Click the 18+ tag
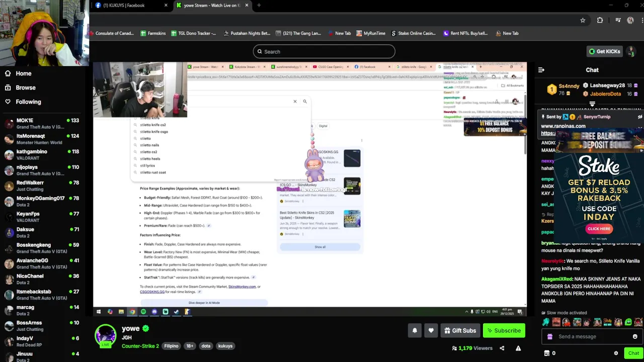This screenshot has height=362, width=644. (x=190, y=346)
